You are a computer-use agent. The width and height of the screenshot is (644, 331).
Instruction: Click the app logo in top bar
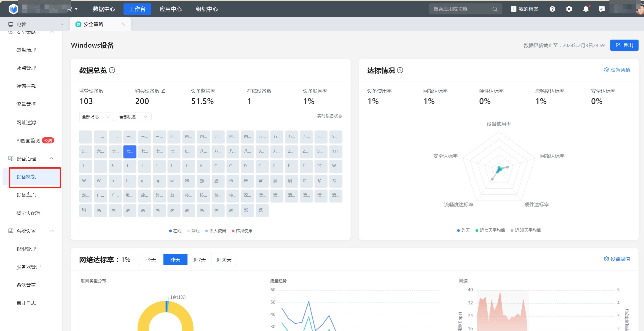point(13,9)
